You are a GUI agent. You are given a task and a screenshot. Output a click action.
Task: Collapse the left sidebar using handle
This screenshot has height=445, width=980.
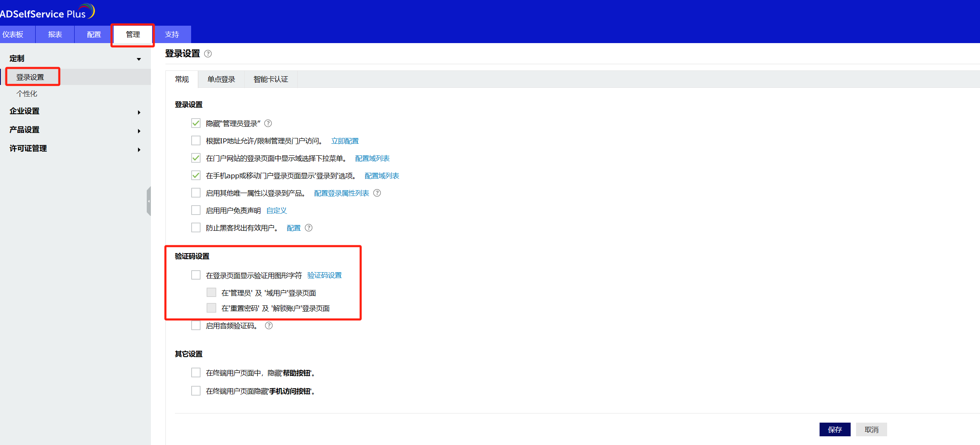148,201
